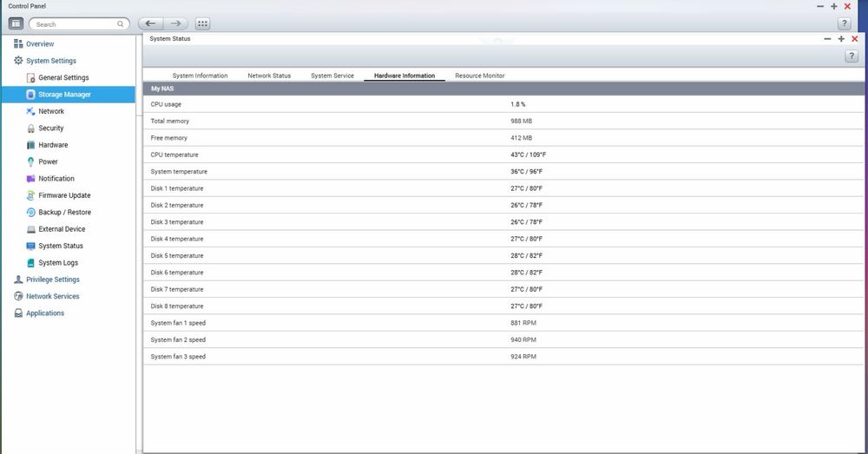Click the Applications icon in sidebar
868x454 pixels.
(x=18, y=313)
